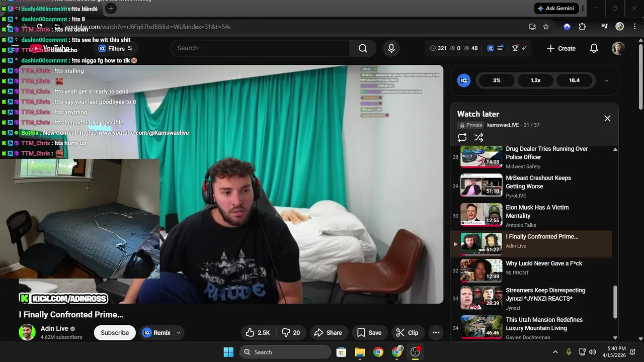Click the Adin Live channel avatar

click(27, 332)
